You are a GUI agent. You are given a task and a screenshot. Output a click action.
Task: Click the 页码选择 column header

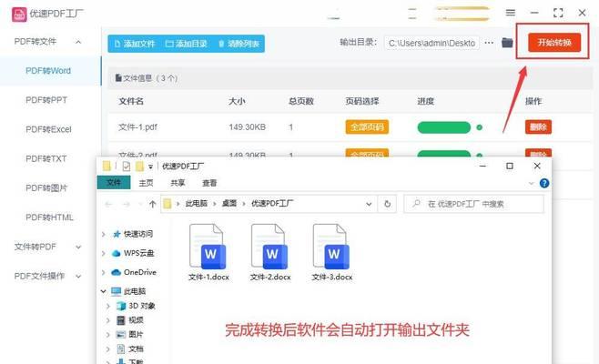point(362,101)
